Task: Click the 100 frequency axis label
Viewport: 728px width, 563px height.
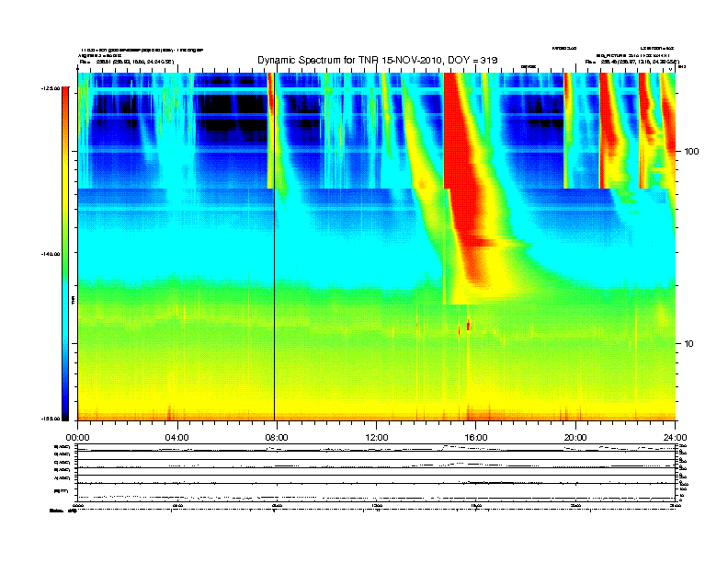Action: (692, 152)
